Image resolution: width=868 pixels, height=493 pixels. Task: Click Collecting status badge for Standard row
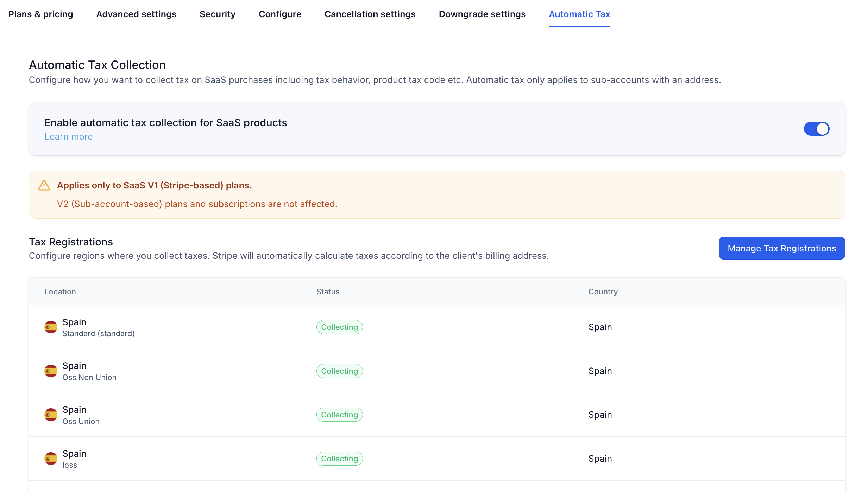coord(339,327)
